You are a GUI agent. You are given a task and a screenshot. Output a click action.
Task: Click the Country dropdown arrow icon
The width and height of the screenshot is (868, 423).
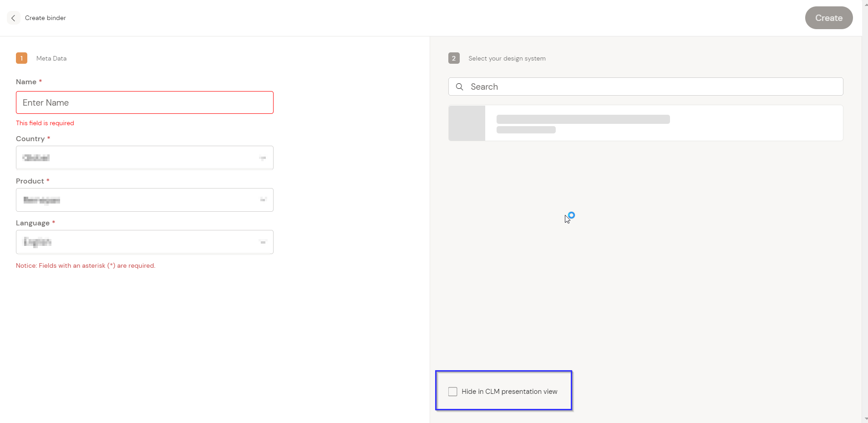(x=263, y=158)
